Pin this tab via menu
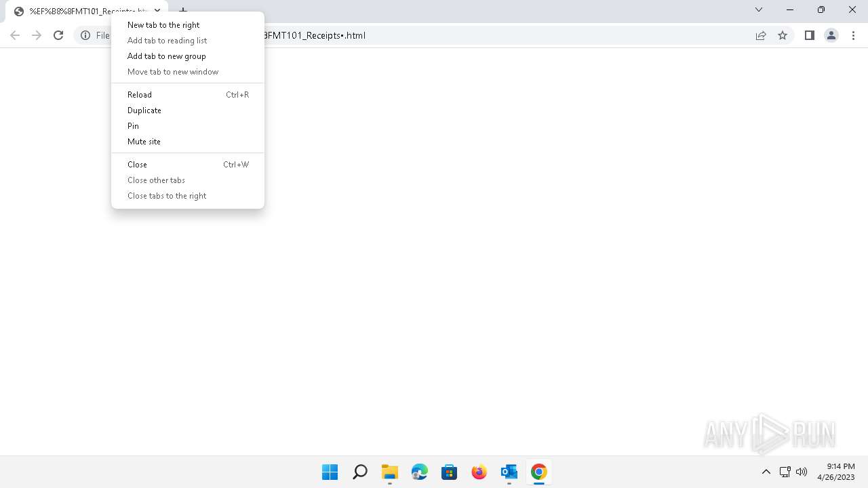The image size is (868, 488). click(x=188, y=126)
